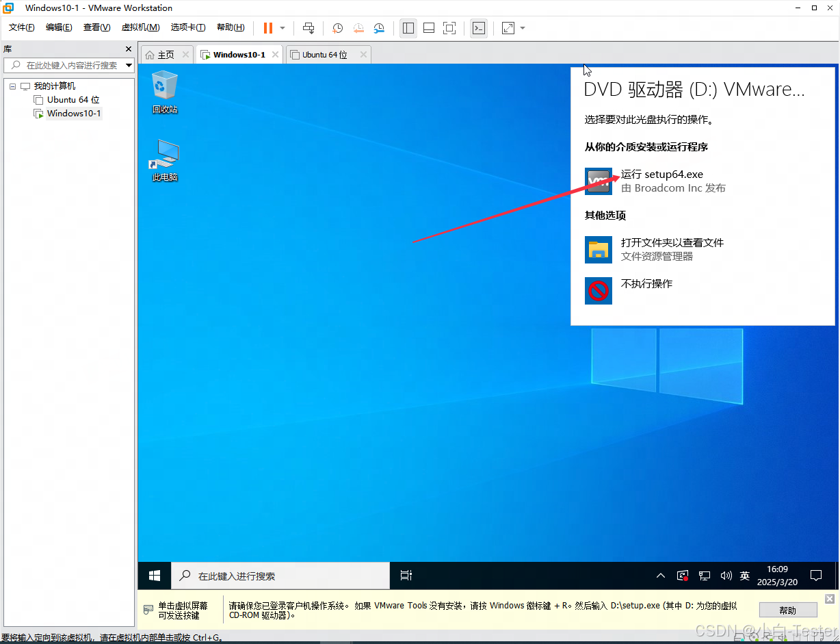
Task: Pause the virtual machine with the orange button
Action: tap(267, 28)
